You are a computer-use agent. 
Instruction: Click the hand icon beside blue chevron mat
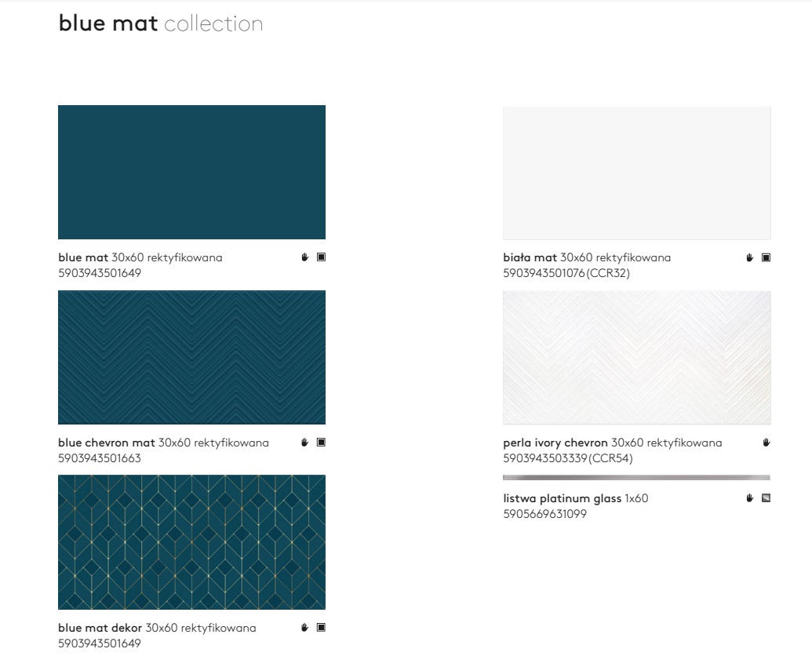pos(305,443)
